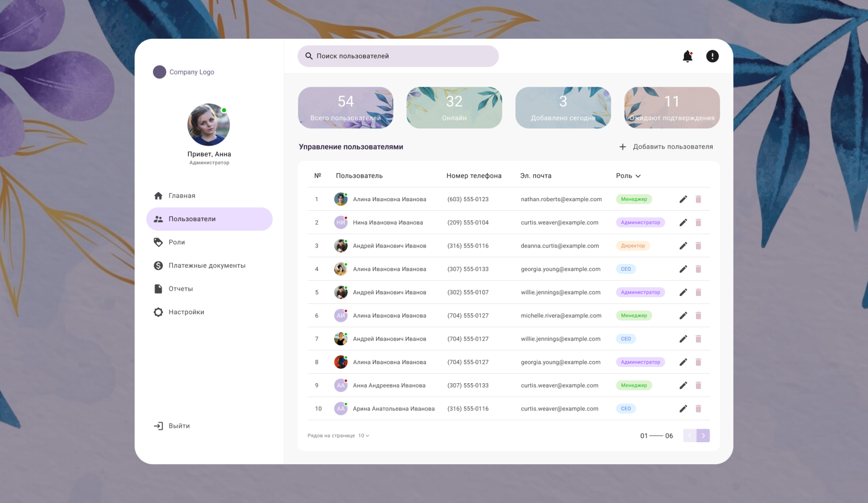Click Добавить пользователя button
This screenshot has height=503, width=868.
pyautogui.click(x=666, y=147)
